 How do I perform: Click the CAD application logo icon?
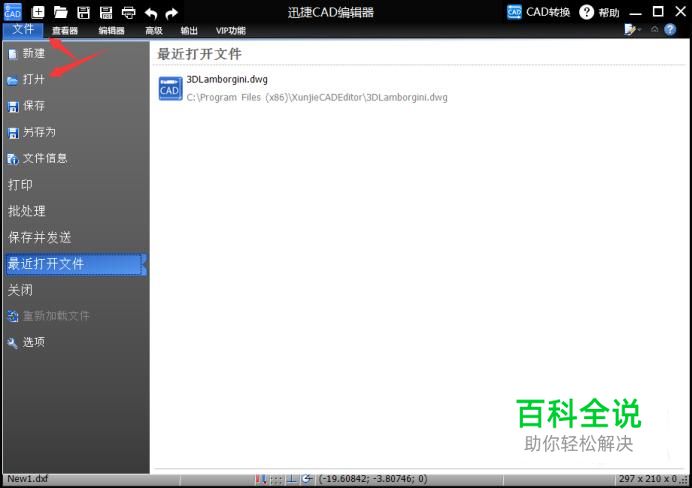[12, 12]
